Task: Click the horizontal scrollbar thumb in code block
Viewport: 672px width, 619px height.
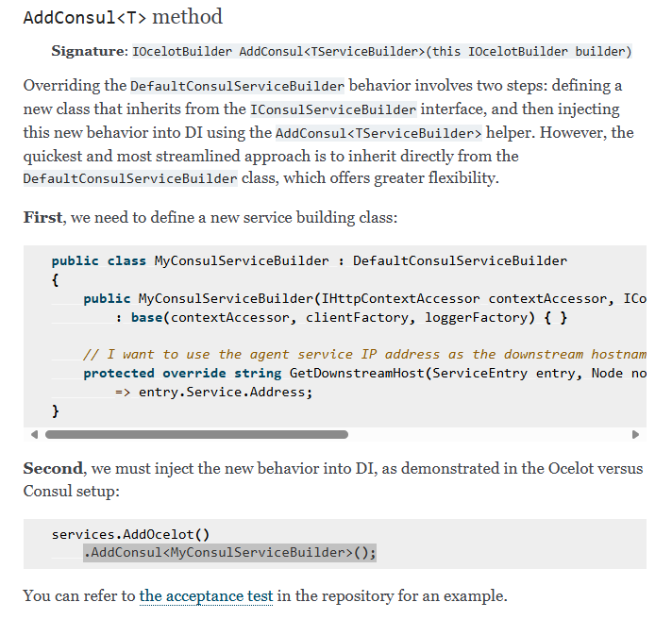Action: (x=196, y=434)
